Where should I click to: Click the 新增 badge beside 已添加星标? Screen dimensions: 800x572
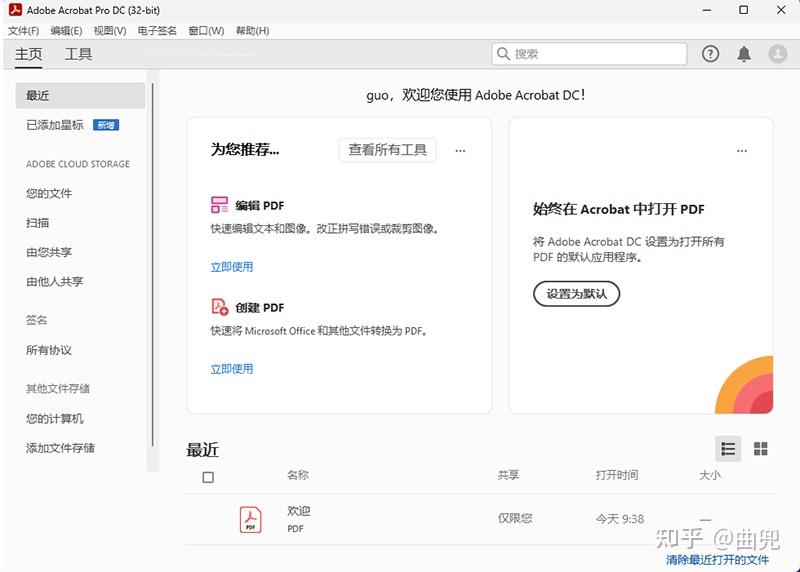106,125
